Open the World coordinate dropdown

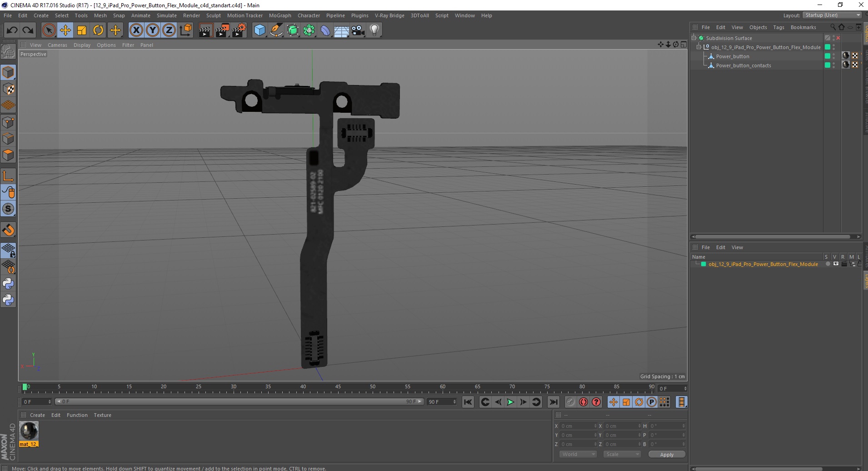point(578,454)
